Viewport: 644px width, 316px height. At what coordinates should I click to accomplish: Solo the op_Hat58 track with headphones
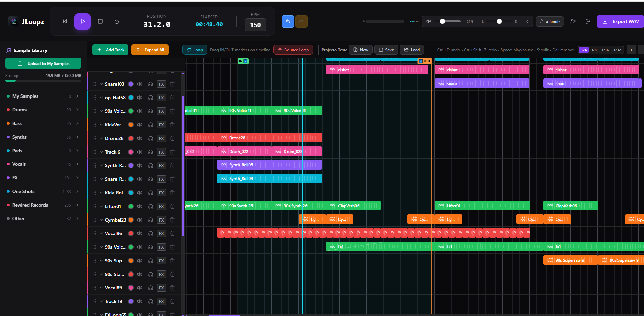[151, 98]
